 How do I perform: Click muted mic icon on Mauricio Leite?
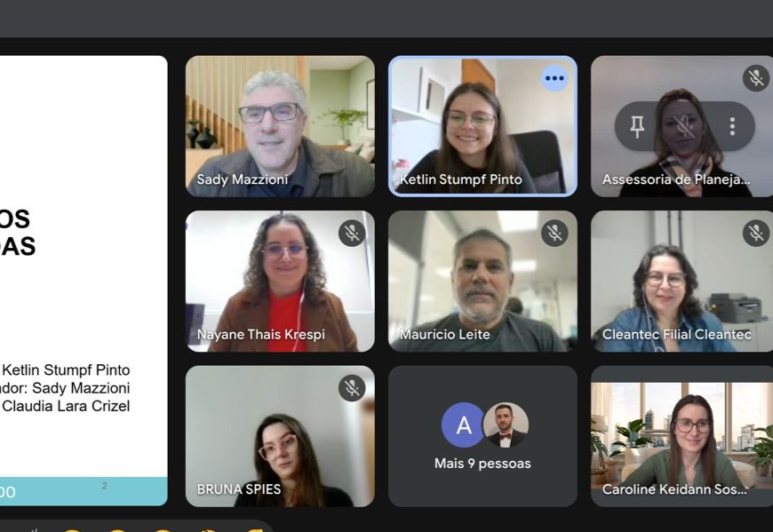[x=554, y=233]
